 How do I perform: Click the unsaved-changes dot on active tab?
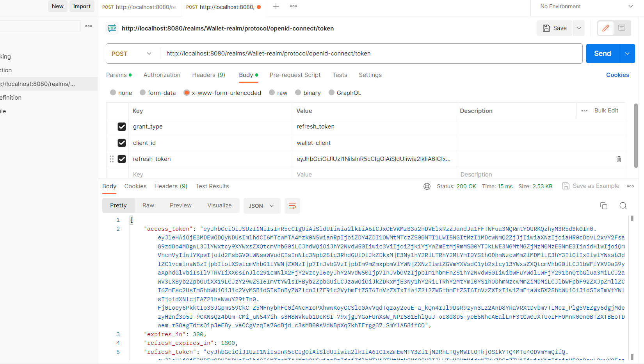click(x=259, y=7)
